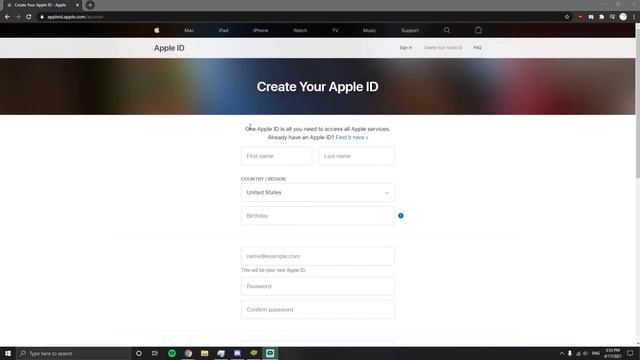Open Chrome extensions puzzle icon
The height and width of the screenshot is (360, 640).
602,17
